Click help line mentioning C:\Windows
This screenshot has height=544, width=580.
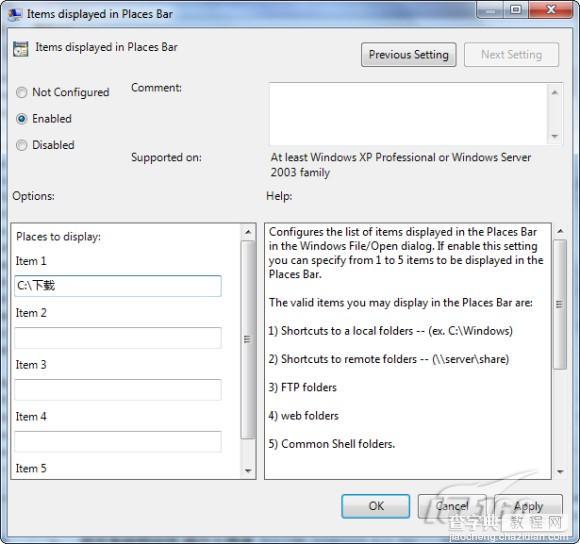point(391,331)
